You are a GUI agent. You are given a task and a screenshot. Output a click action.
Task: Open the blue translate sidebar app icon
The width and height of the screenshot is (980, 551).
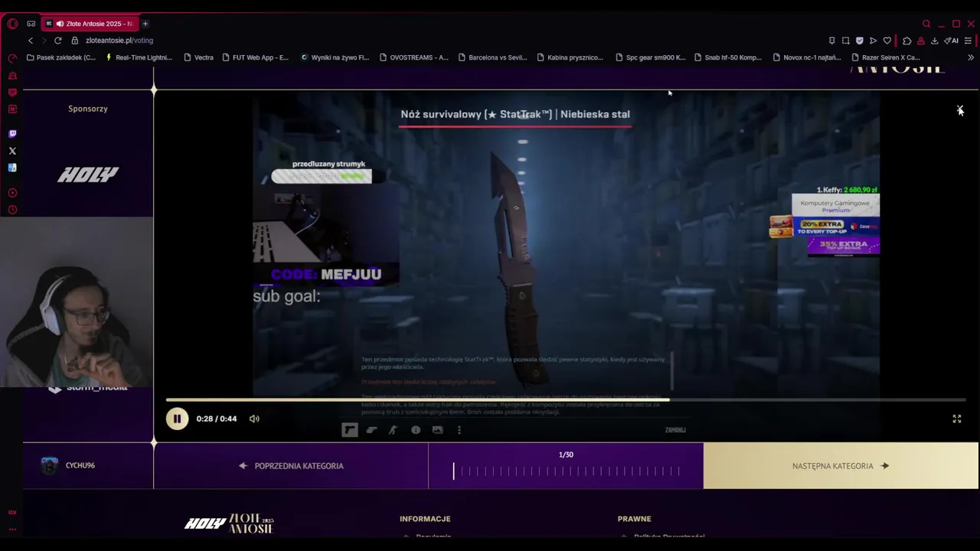click(12, 168)
